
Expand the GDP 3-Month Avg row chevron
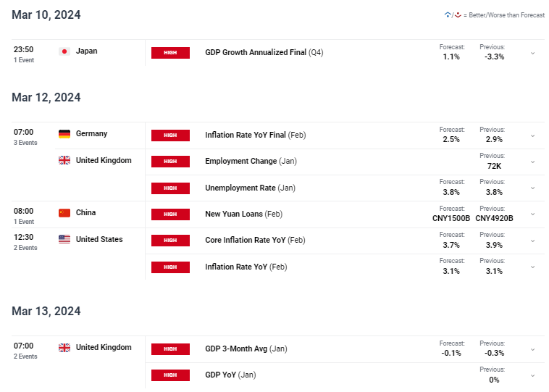click(532, 350)
